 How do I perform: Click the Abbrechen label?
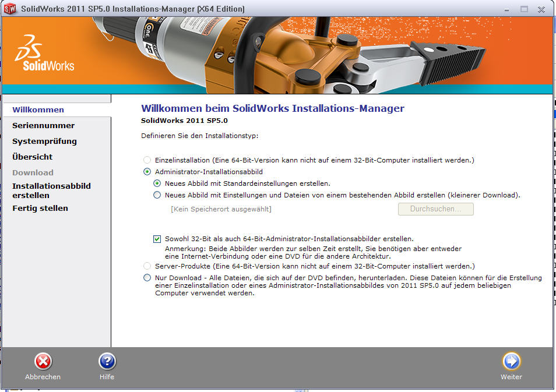[x=43, y=377]
